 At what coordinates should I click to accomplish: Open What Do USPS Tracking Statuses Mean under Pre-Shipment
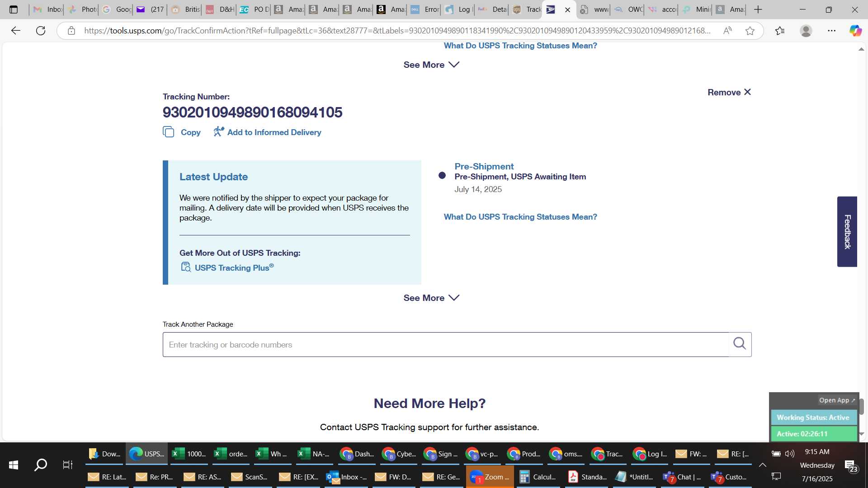(520, 217)
